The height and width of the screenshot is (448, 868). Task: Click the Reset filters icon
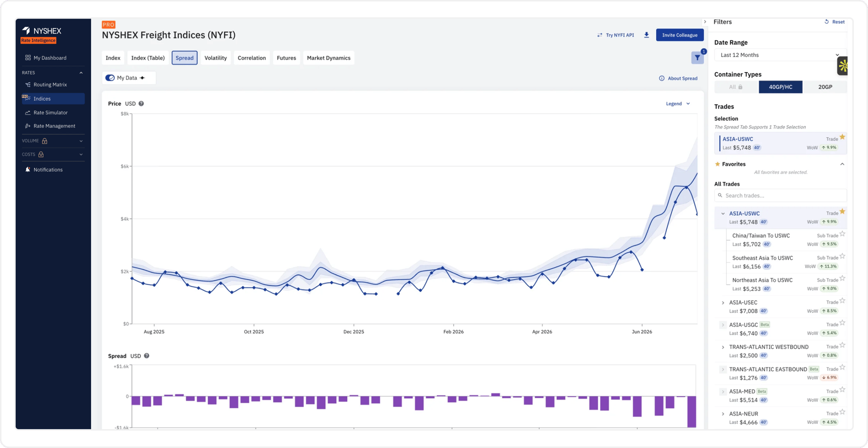point(827,22)
